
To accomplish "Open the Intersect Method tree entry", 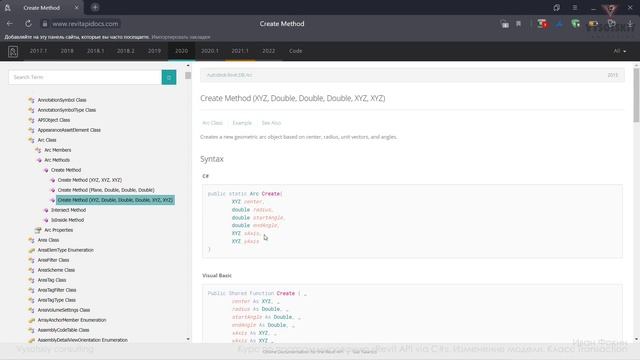I will click(68, 210).
